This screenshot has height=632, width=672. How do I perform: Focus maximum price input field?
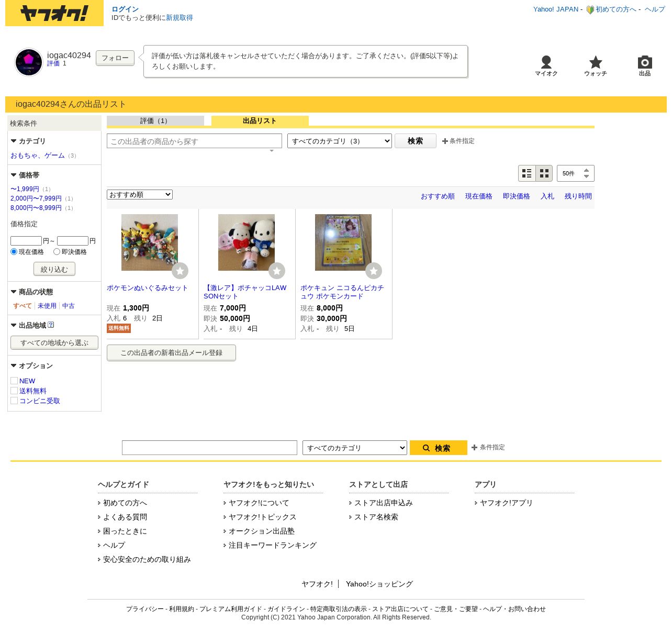73,241
